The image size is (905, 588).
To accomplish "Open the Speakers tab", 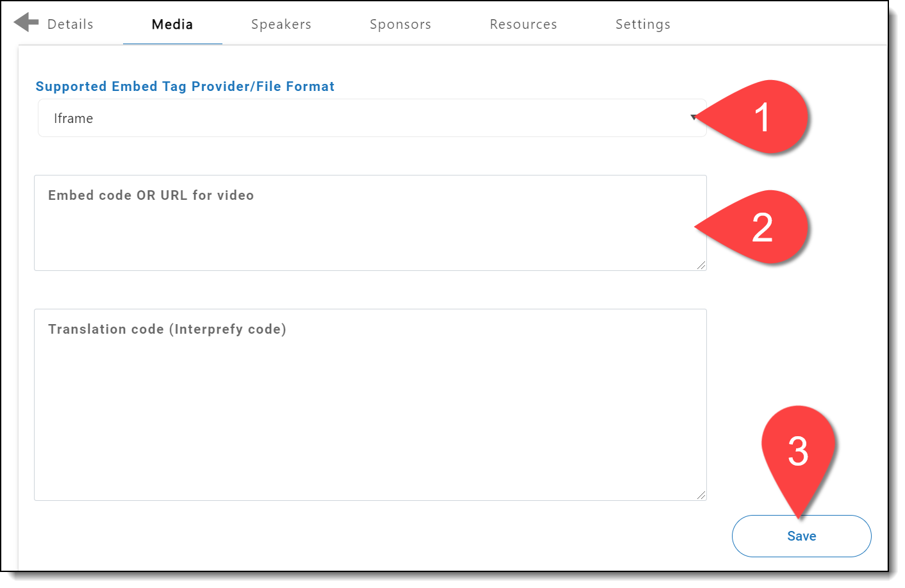I will click(281, 24).
